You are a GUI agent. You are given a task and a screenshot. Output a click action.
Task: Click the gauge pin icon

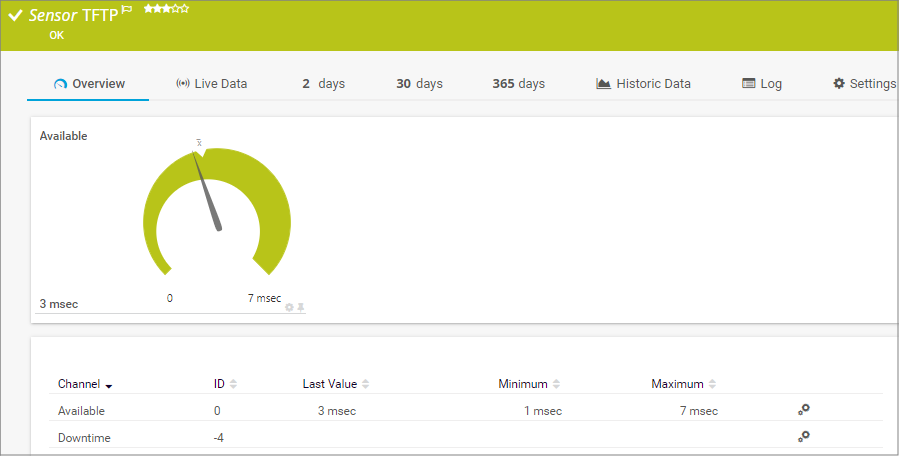point(300,307)
